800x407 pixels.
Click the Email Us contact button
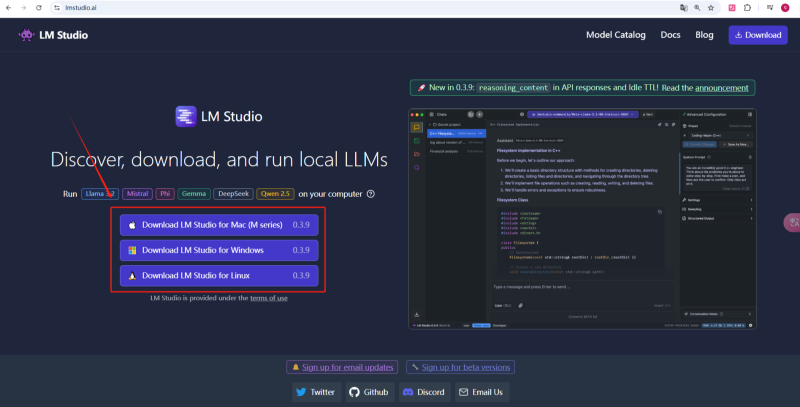pos(481,392)
